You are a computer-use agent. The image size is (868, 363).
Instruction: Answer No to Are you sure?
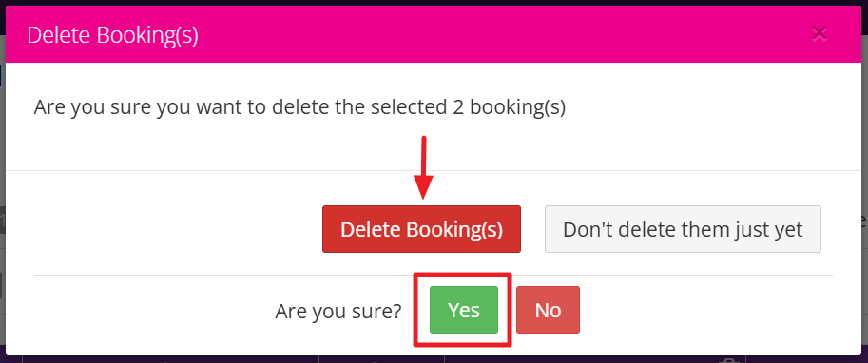pyautogui.click(x=548, y=310)
